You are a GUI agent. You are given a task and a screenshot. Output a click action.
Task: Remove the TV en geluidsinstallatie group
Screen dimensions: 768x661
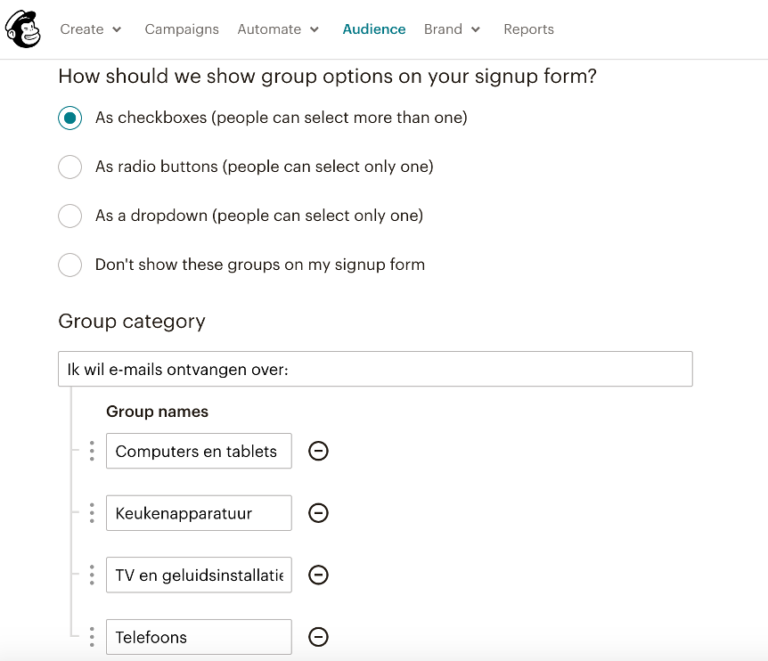tap(318, 575)
